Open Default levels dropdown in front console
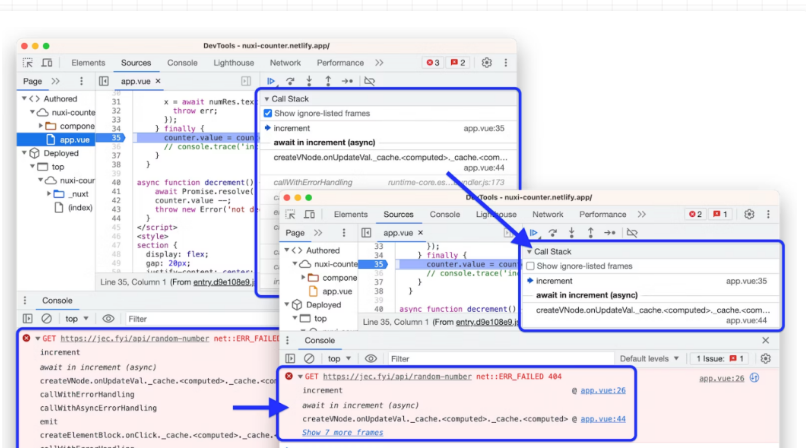The width and height of the screenshot is (806, 448). [649, 359]
